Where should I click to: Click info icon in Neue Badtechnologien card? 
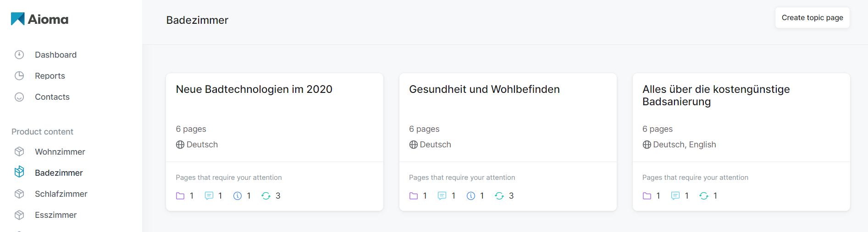(x=238, y=196)
